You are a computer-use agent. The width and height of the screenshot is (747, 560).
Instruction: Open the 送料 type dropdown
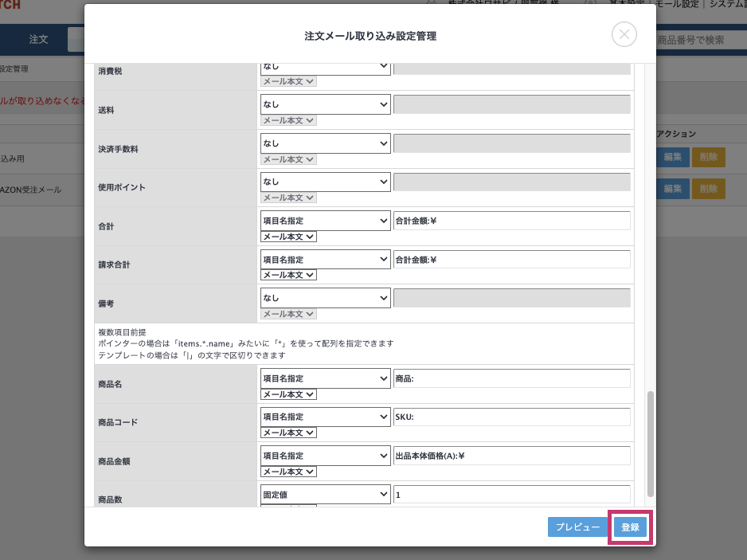(326, 104)
